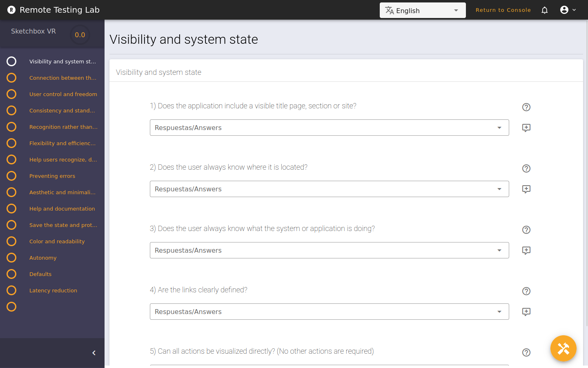Click the Return to Console link
This screenshot has height=368, width=588.
(x=503, y=10)
